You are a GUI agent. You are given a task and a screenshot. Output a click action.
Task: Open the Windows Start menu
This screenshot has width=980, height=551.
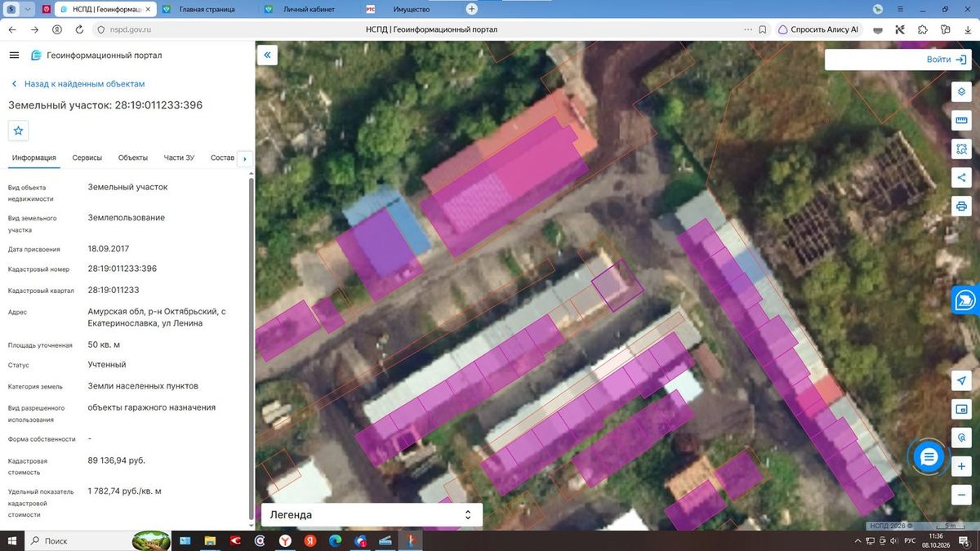[x=11, y=540]
